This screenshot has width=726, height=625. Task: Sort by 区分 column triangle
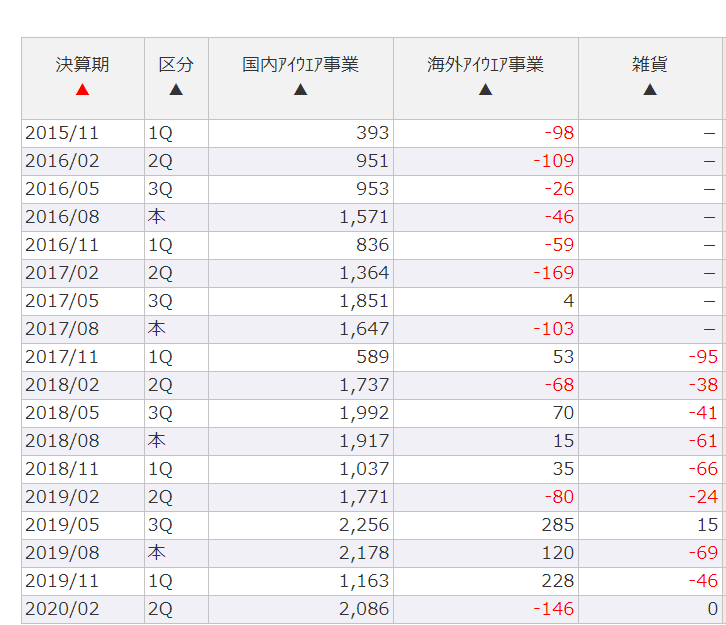[x=176, y=89]
